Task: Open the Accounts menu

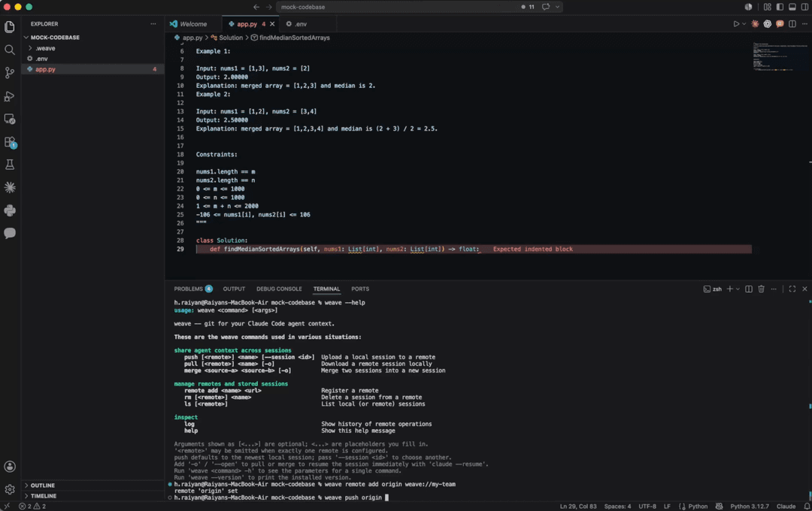Action: pos(10,467)
